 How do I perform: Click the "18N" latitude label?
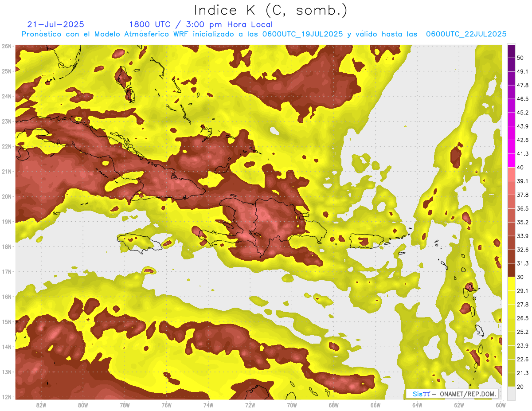click(7, 247)
